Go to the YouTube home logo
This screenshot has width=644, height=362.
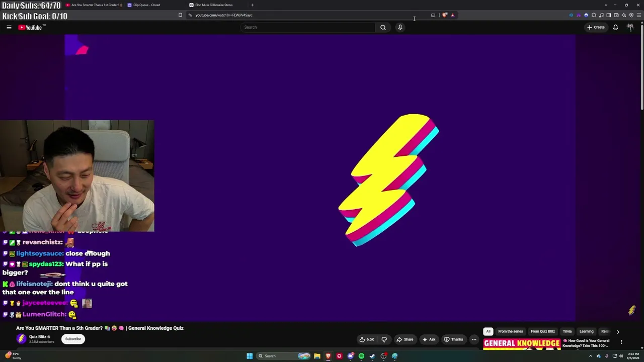point(31,27)
